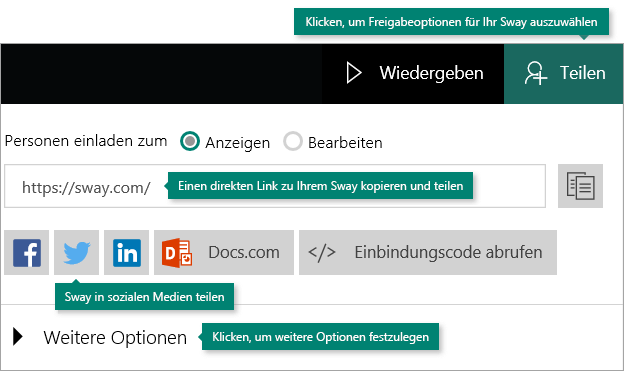Open the Teilen share panel
Screen dimensions: 624x371
(x=564, y=74)
